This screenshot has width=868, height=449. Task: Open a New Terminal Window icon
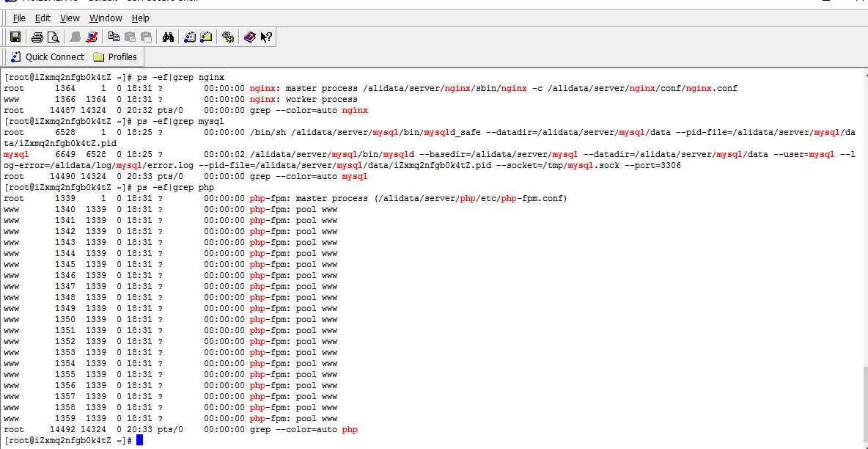(x=190, y=37)
